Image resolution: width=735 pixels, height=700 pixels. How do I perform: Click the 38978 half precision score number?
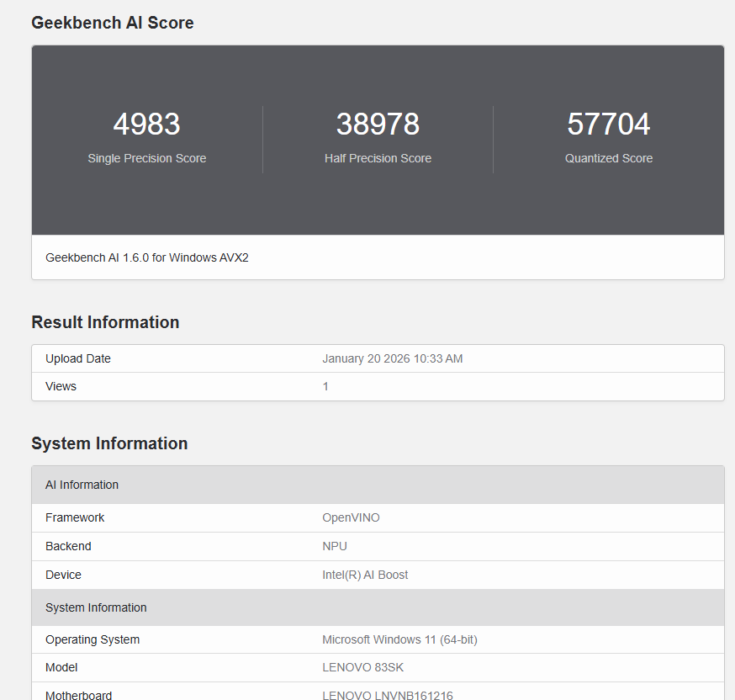pyautogui.click(x=378, y=125)
